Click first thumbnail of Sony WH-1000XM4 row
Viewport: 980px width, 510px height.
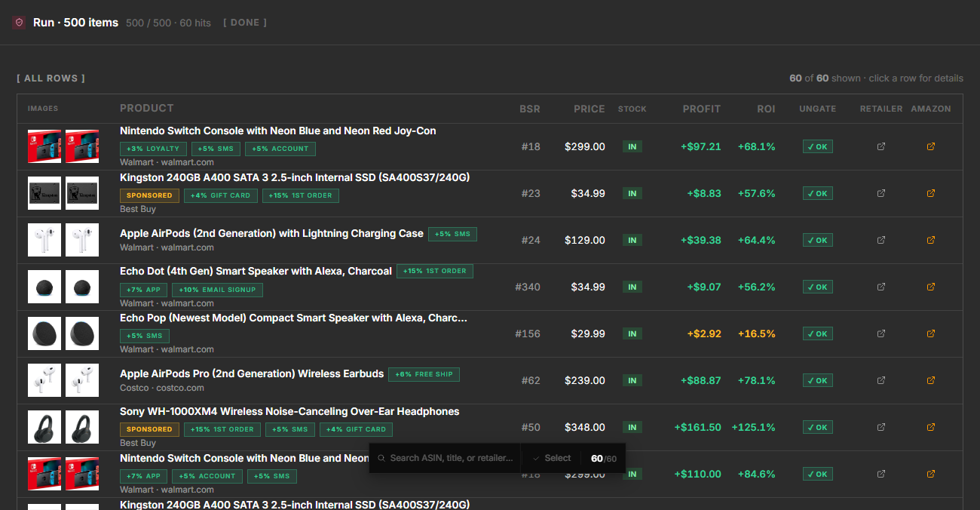tap(44, 427)
